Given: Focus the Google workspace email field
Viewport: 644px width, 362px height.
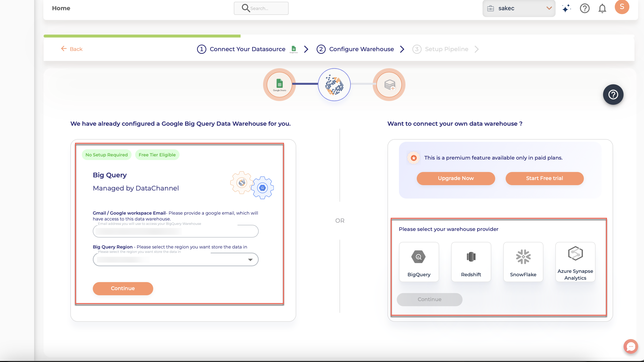Looking at the screenshot, I should click(176, 231).
